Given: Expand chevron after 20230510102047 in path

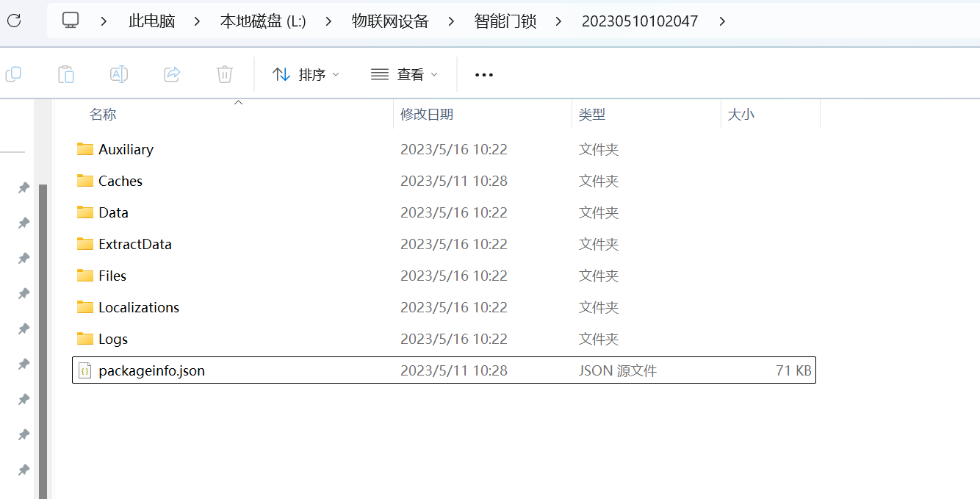Looking at the screenshot, I should tap(722, 21).
